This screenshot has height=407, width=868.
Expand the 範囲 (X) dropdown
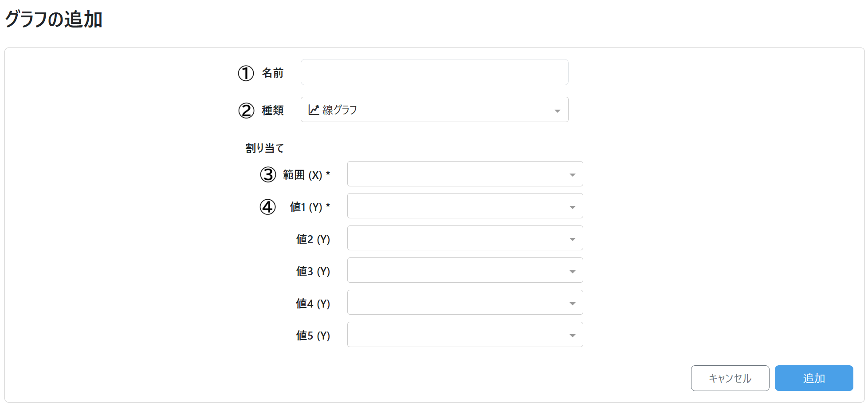pyautogui.click(x=464, y=174)
